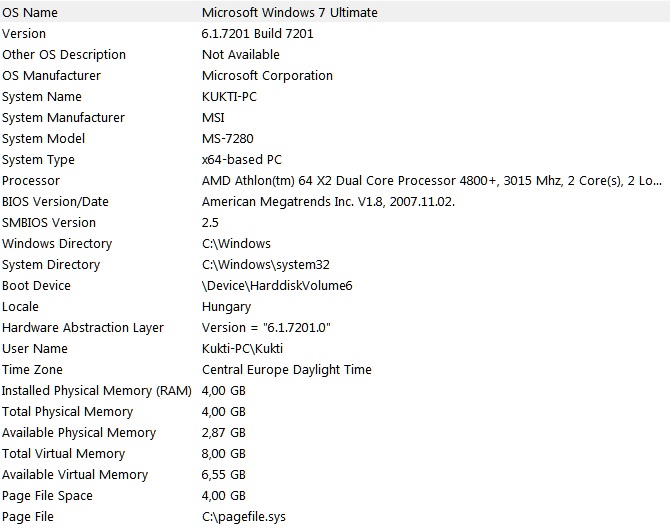This screenshot has width=671, height=528.
Task: Select the System Directory row label
Action: 51,265
